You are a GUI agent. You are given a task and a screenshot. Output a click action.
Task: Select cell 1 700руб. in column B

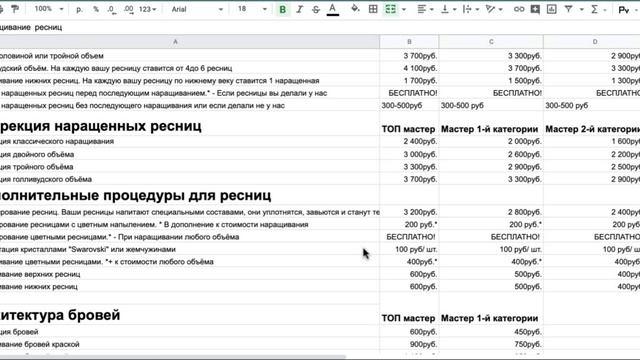(409, 81)
